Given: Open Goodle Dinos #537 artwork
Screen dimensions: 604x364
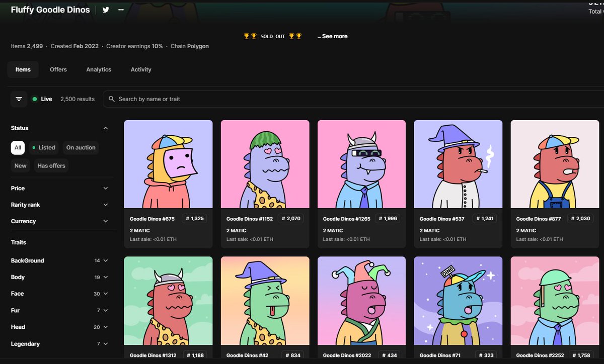Looking at the screenshot, I should [x=458, y=164].
